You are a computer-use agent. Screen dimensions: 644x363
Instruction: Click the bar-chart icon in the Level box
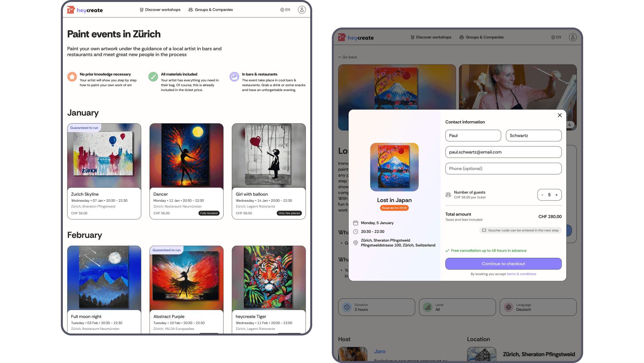[427, 307]
